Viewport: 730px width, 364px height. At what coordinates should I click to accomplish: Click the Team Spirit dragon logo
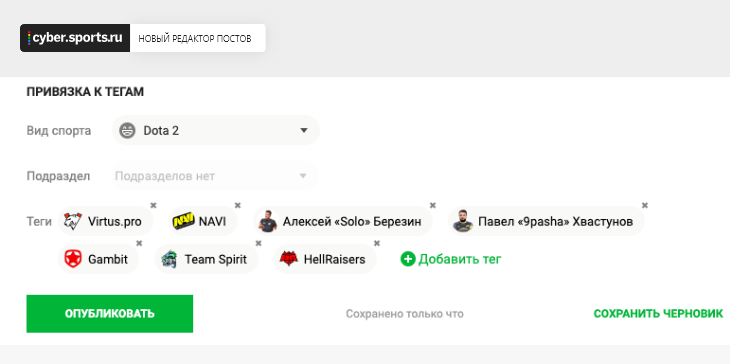(169, 259)
